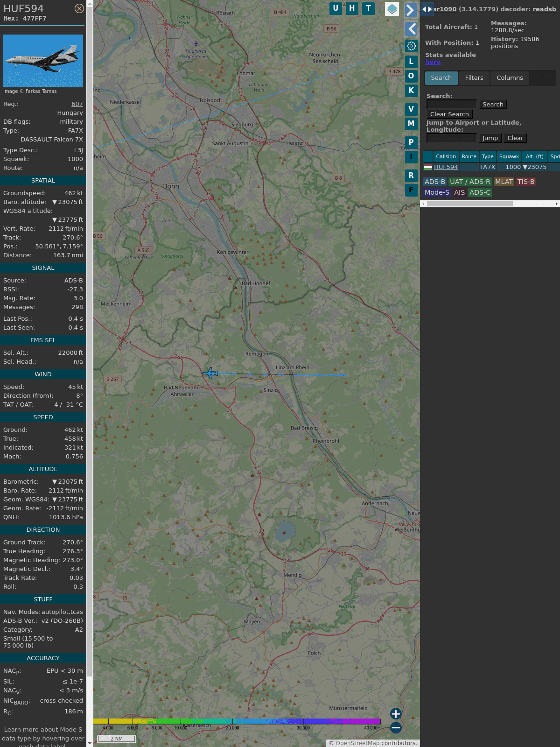Toggle the O map button
This screenshot has height=747, width=560.
click(x=411, y=76)
